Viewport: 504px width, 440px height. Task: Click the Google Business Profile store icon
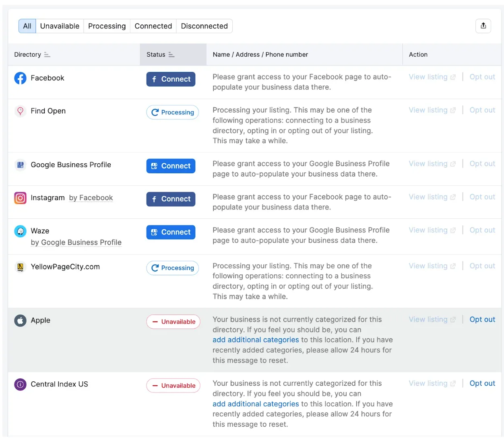[x=20, y=165]
